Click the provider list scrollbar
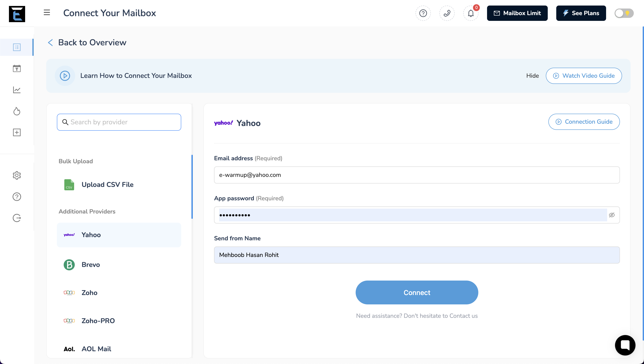 coord(192,186)
